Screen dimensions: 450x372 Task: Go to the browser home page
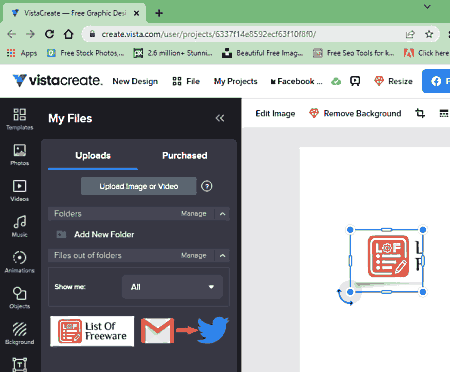pyautogui.click(x=68, y=34)
